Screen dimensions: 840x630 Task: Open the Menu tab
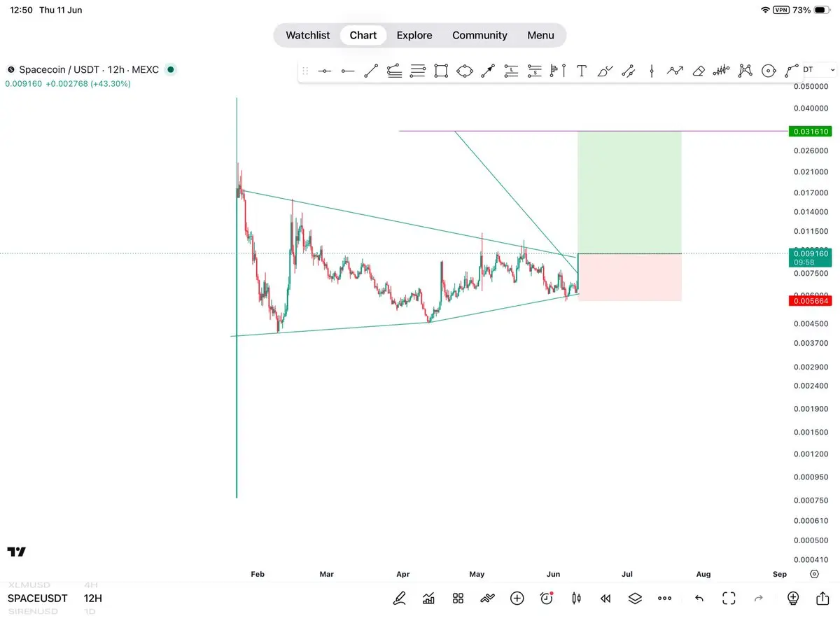coord(540,35)
